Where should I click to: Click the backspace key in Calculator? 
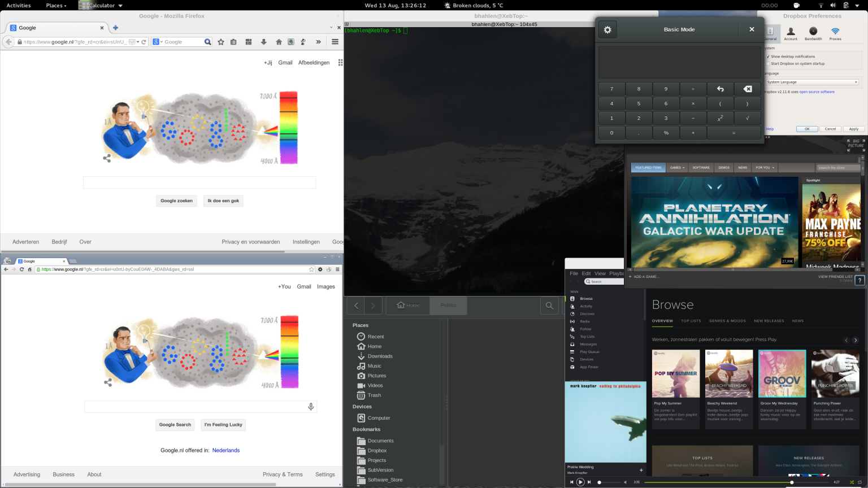pyautogui.click(x=747, y=89)
